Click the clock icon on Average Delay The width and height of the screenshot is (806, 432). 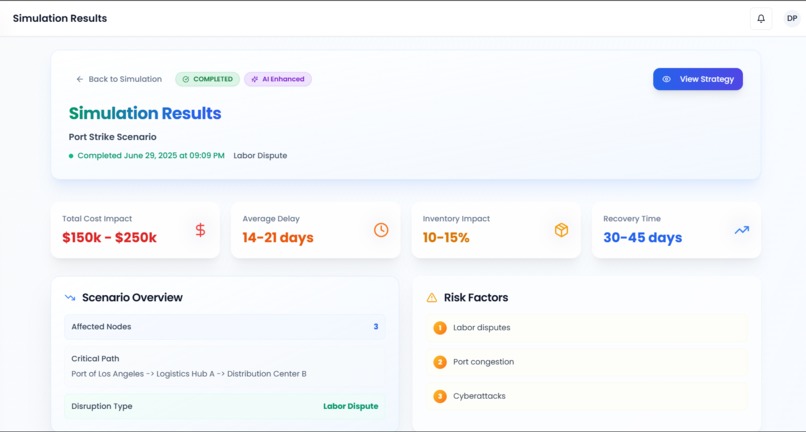coord(381,230)
